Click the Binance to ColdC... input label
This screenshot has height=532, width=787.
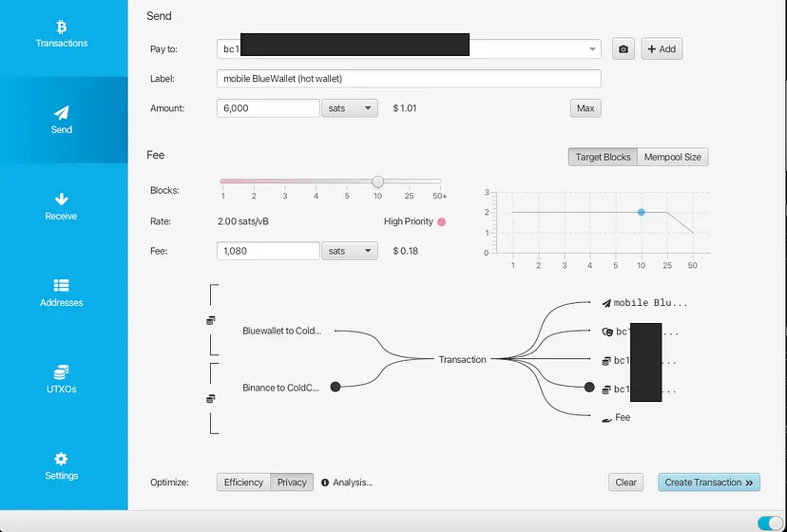coord(280,388)
